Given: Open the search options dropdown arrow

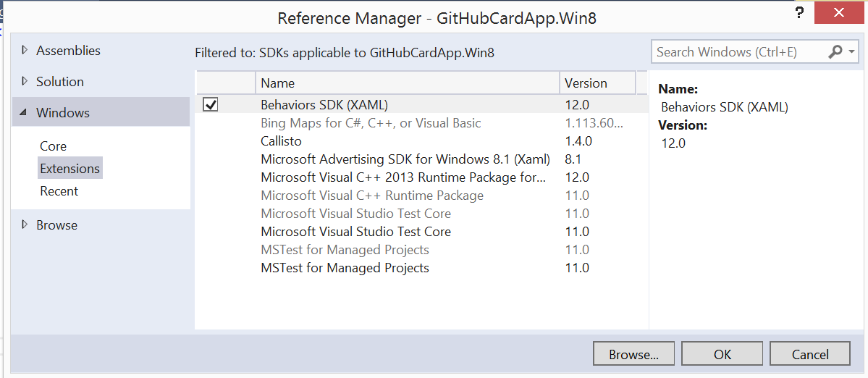Looking at the screenshot, I should pyautogui.click(x=851, y=51).
